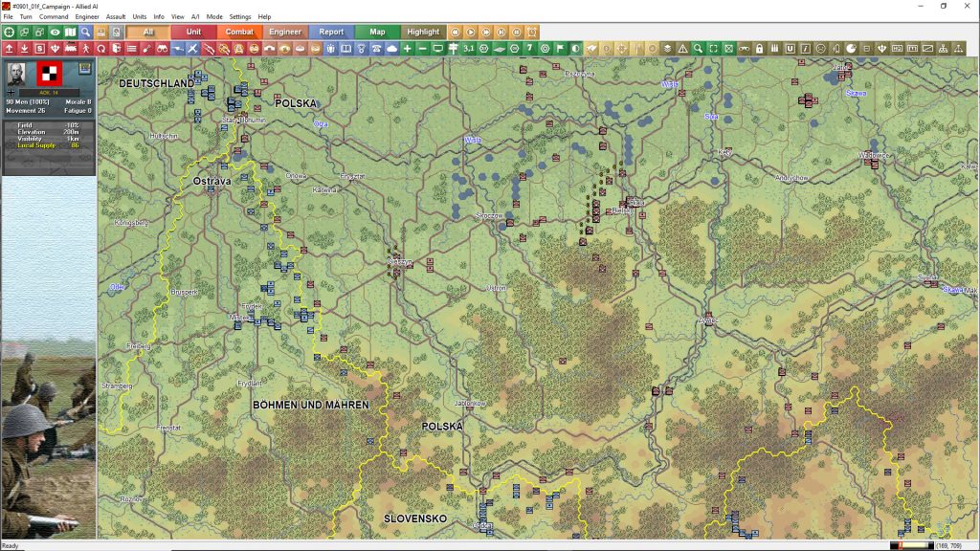Click the eye visibility icon in top toolbar
The width and height of the screenshot is (980, 551).
[55, 32]
